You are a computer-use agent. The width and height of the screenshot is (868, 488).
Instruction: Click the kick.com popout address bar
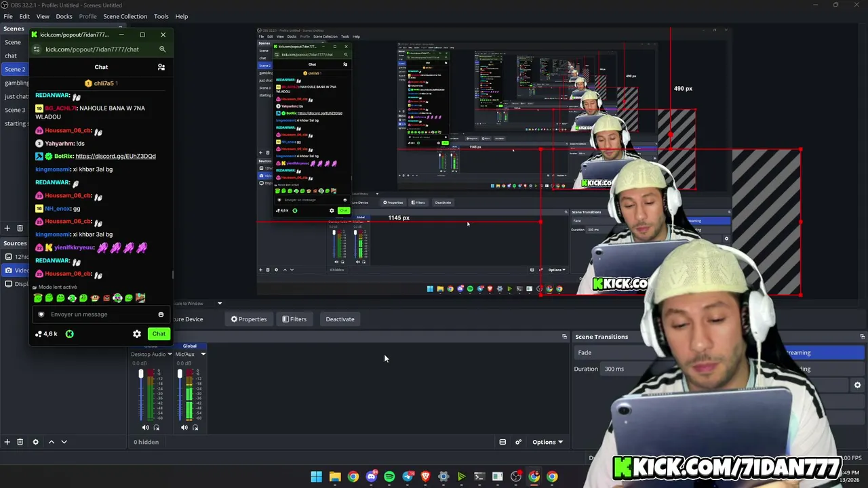pyautogui.click(x=100, y=49)
